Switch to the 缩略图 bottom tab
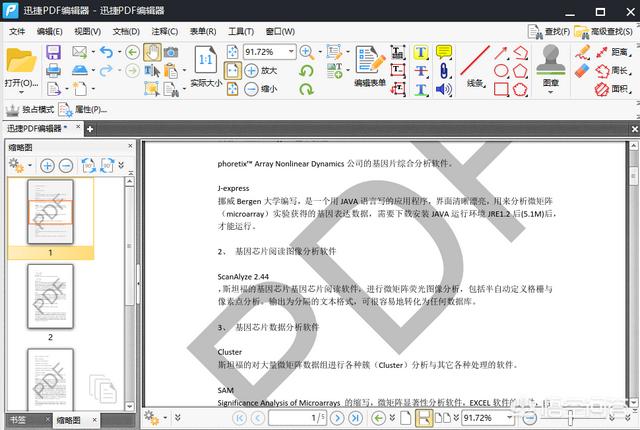The height and width of the screenshot is (430, 640). pos(69,420)
